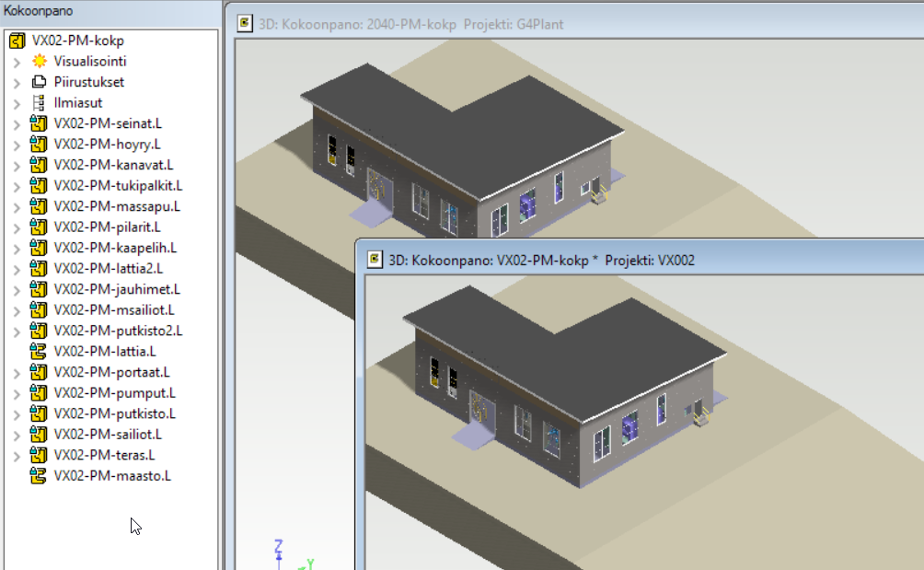This screenshot has width=924, height=570.
Task: Click building roof in 2040-PM-kokp window
Action: point(463,130)
